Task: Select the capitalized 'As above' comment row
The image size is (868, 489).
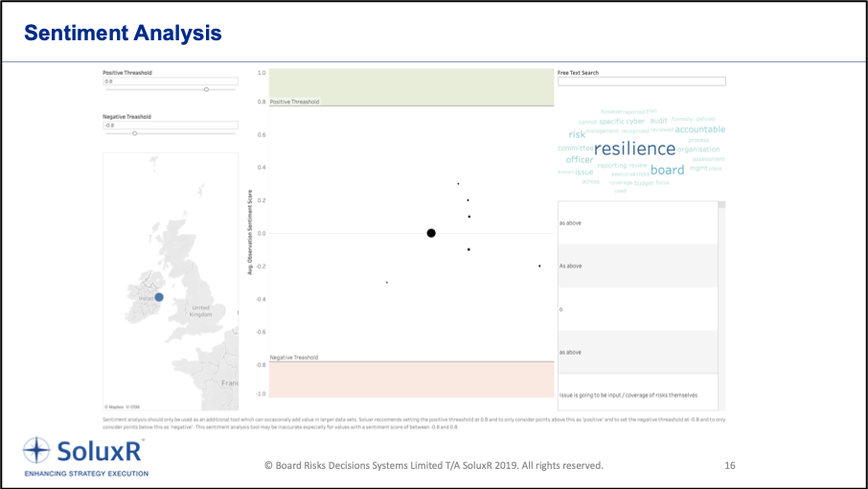Action: tap(638, 266)
